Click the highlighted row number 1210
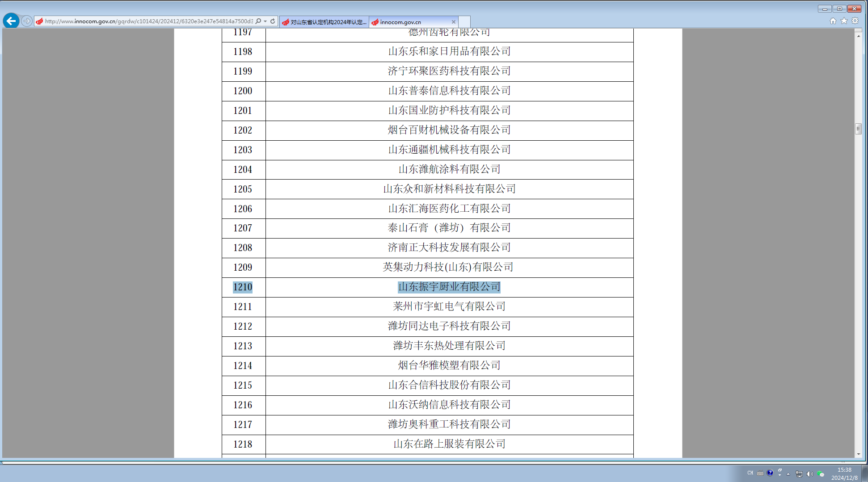 [243, 287]
